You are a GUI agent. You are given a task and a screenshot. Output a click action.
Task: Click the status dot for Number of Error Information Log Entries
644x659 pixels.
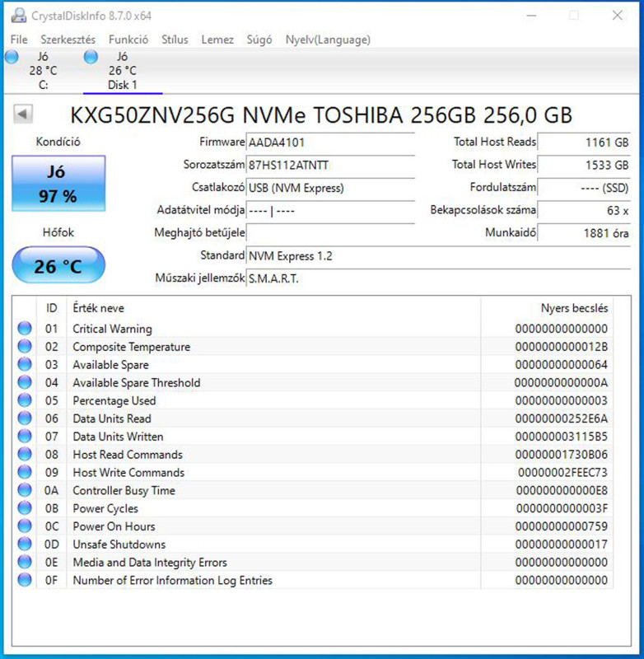click(x=25, y=580)
